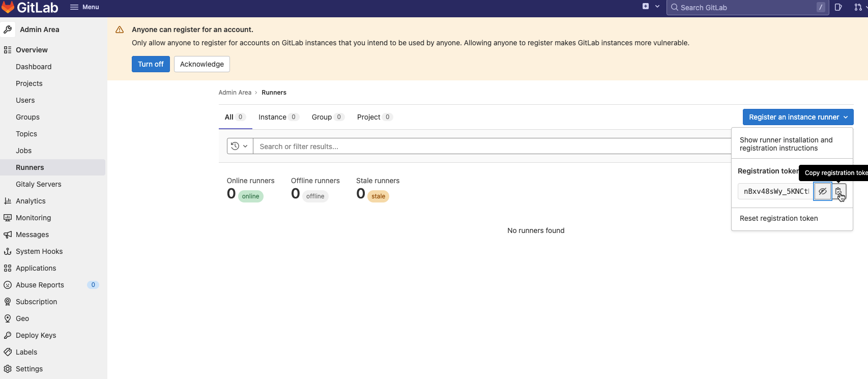Switch to the Group runners tab

coord(328,117)
